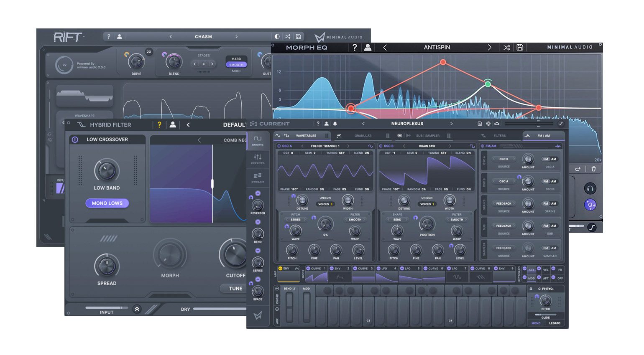Toggle the MONO LOWS button
This screenshot has height=355, width=644.
(x=107, y=203)
